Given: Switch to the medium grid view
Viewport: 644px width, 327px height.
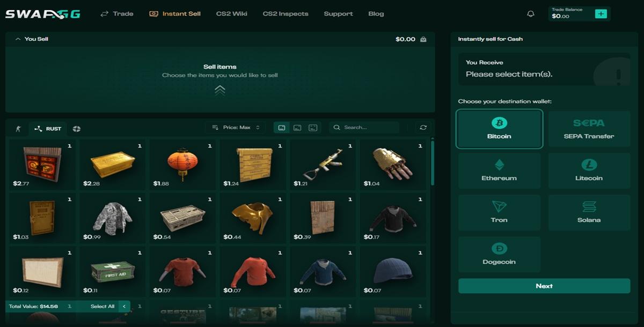Looking at the screenshot, I should pyautogui.click(x=297, y=128).
